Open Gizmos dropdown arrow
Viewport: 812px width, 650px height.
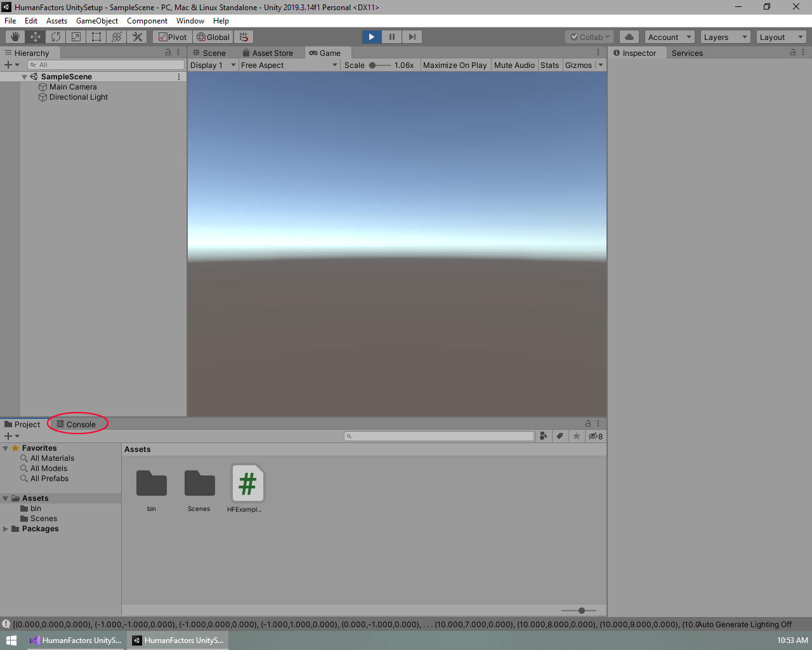click(x=601, y=65)
